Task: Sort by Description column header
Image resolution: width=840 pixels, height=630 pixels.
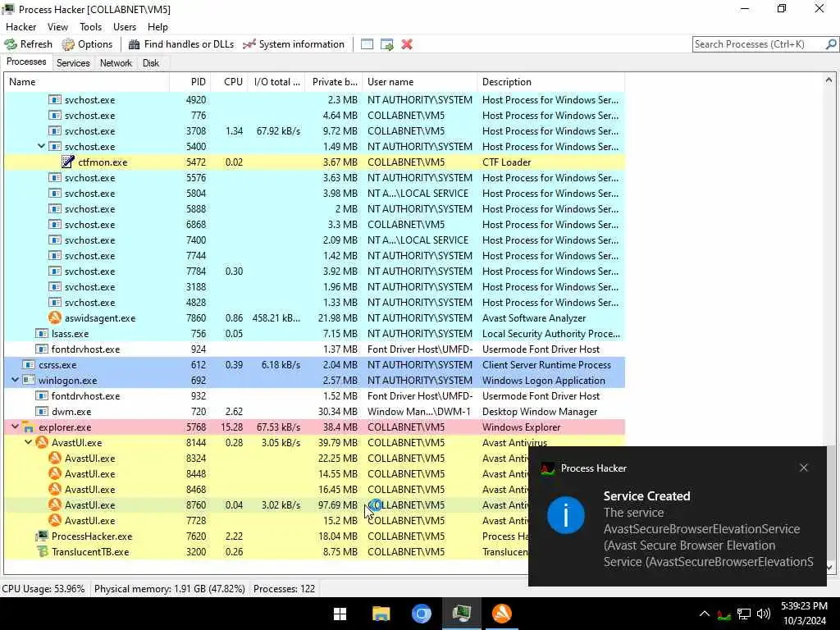Action: coord(550,82)
